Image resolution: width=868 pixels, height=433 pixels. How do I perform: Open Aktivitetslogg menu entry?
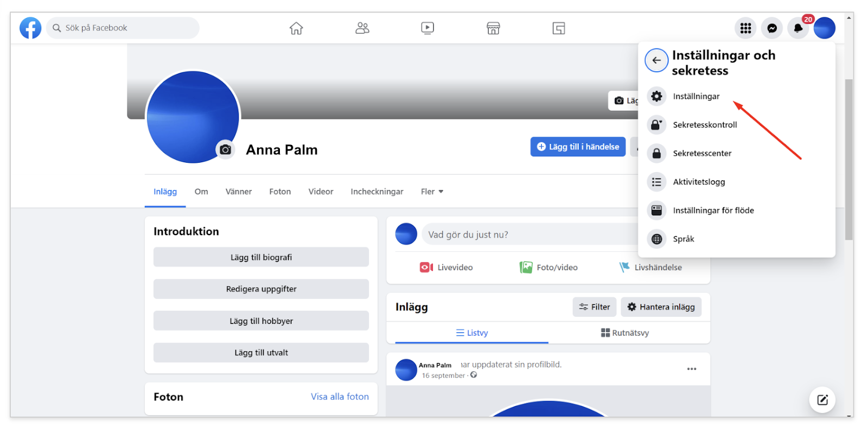pyautogui.click(x=737, y=182)
